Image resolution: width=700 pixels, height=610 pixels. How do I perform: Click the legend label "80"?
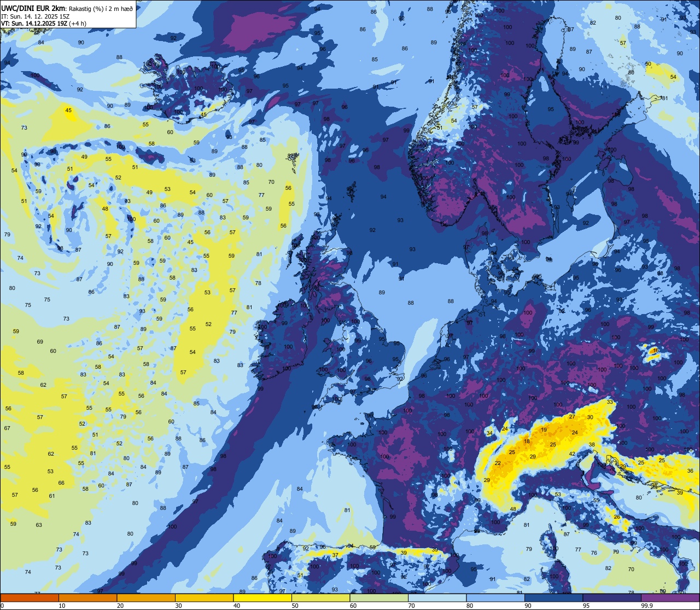click(x=470, y=606)
